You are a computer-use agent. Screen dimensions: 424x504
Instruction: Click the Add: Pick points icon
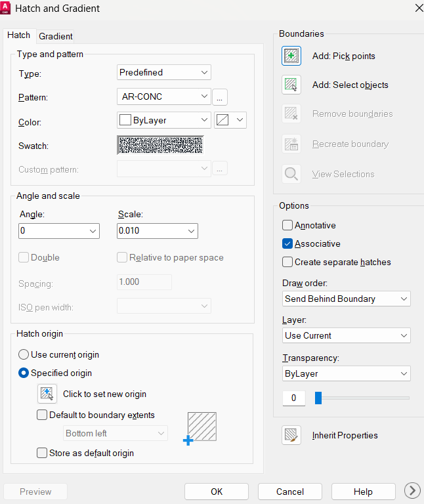(x=291, y=56)
